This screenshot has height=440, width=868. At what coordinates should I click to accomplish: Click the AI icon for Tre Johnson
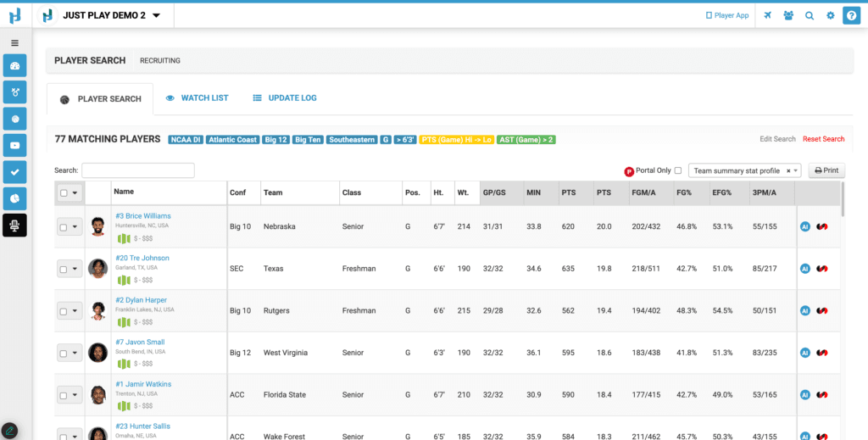tap(805, 269)
